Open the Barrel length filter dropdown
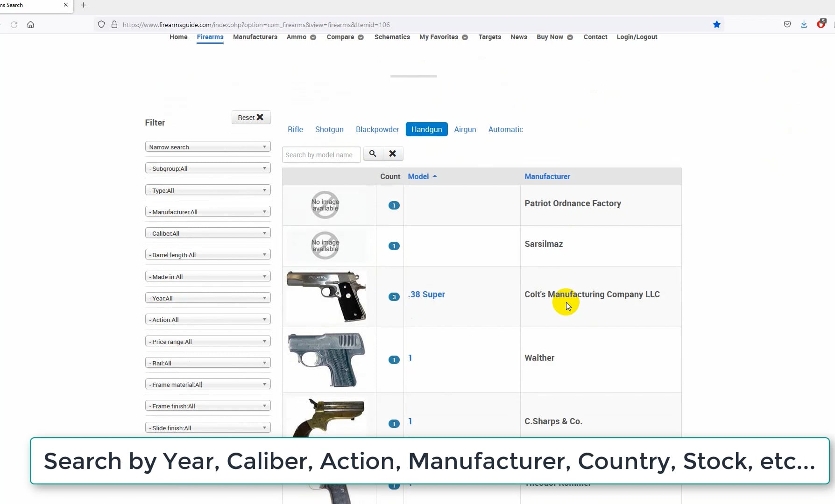This screenshot has height=504, width=835. [x=208, y=255]
